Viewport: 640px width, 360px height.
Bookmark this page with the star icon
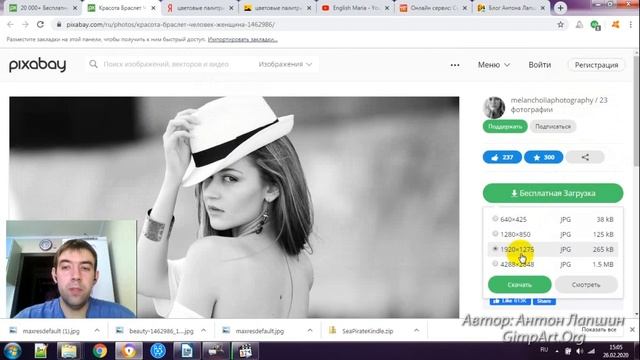(561, 24)
